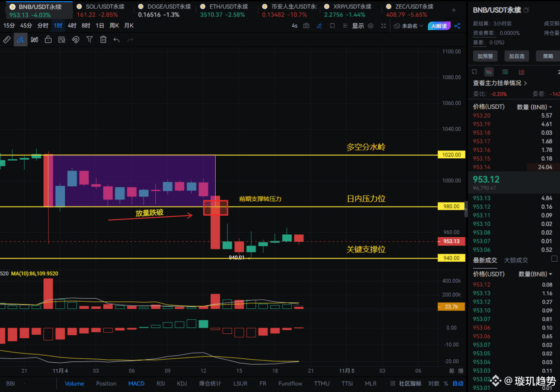Click the trash delete drawings icon
Screen dimensions: 560x392
coord(103,40)
